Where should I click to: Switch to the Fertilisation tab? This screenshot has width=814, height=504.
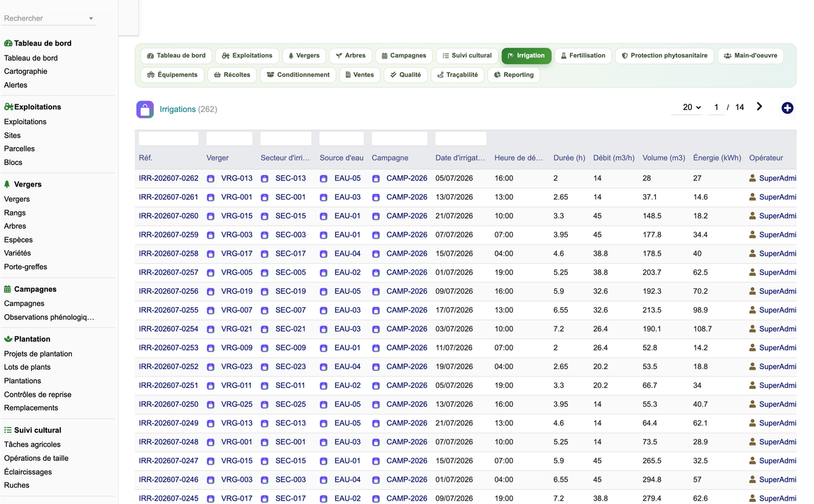[x=583, y=56]
